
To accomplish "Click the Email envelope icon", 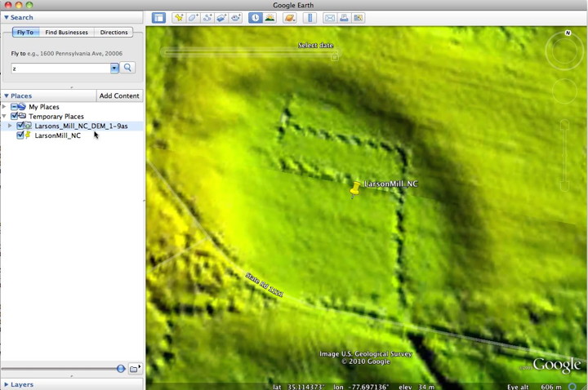I will 329,17.
